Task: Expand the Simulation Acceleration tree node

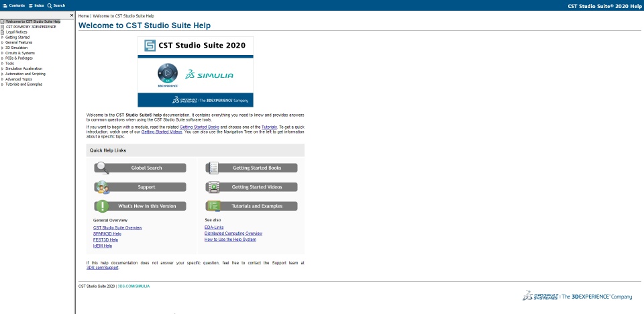Action: pyautogui.click(x=3, y=68)
